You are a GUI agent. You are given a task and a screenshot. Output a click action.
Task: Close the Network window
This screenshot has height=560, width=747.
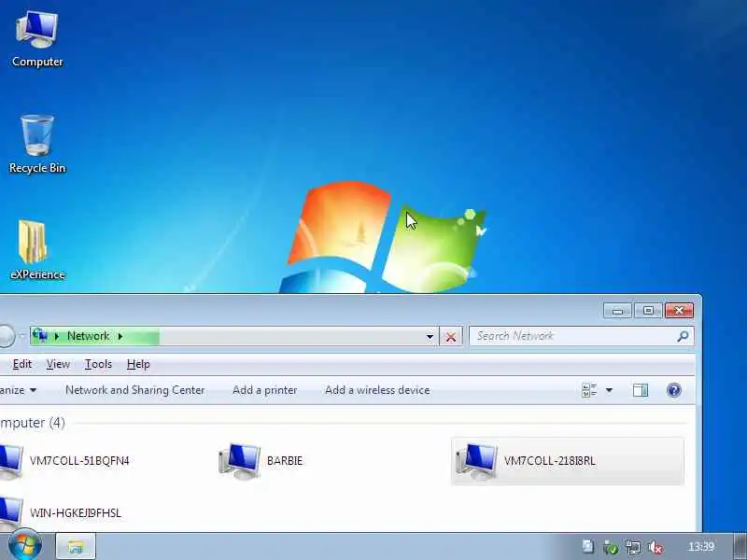[679, 311]
